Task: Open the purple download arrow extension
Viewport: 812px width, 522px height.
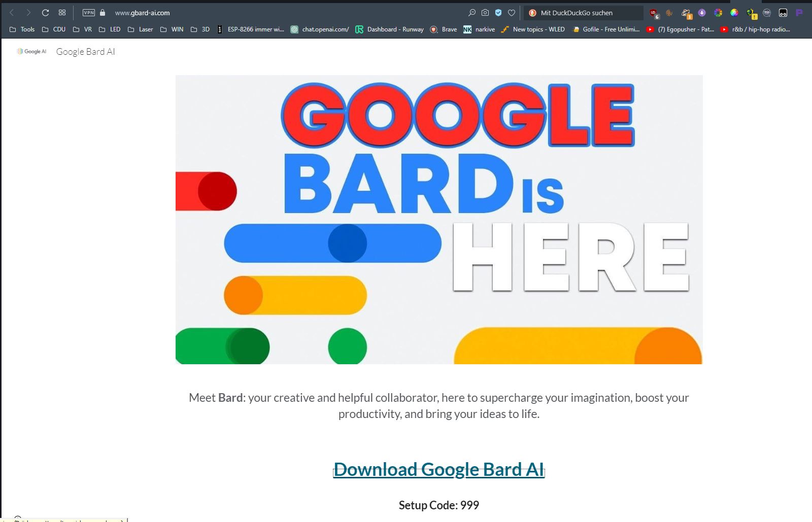Action: coord(702,13)
